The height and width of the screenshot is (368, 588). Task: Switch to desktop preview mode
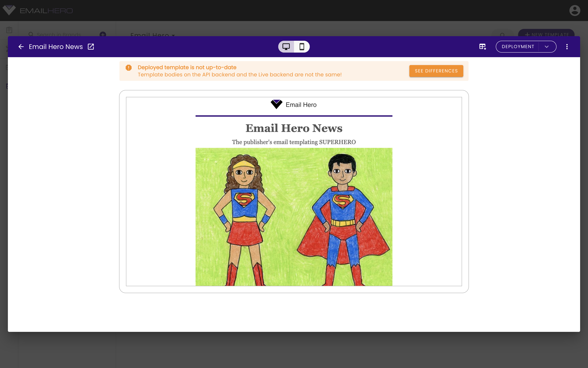286,46
